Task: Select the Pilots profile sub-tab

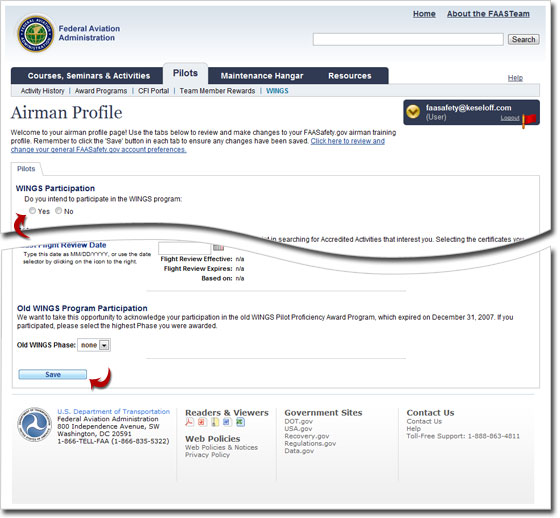Action: click(26, 169)
